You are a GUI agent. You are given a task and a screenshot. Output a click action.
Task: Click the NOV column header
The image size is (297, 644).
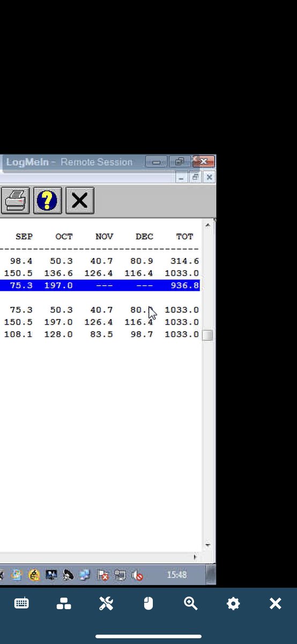tap(105, 237)
